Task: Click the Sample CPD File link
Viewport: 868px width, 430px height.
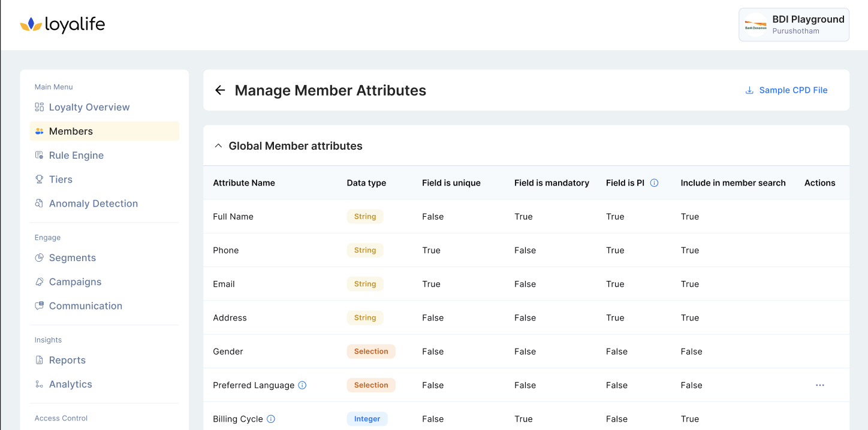Action: coord(793,90)
